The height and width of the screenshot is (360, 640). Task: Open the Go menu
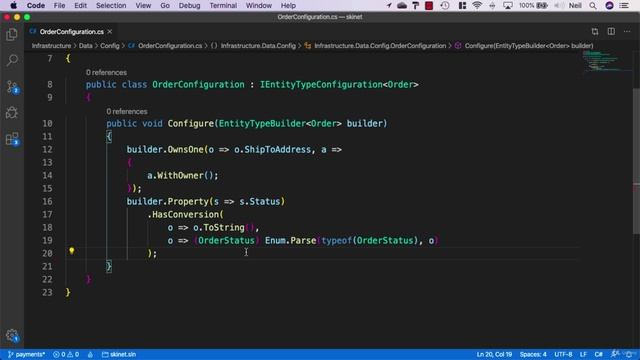pos(165,5)
